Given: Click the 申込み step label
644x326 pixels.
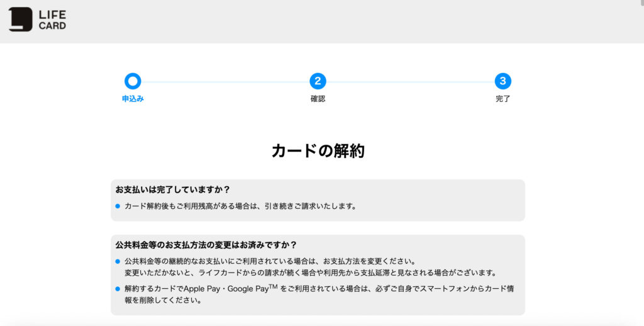Looking at the screenshot, I should [x=133, y=99].
